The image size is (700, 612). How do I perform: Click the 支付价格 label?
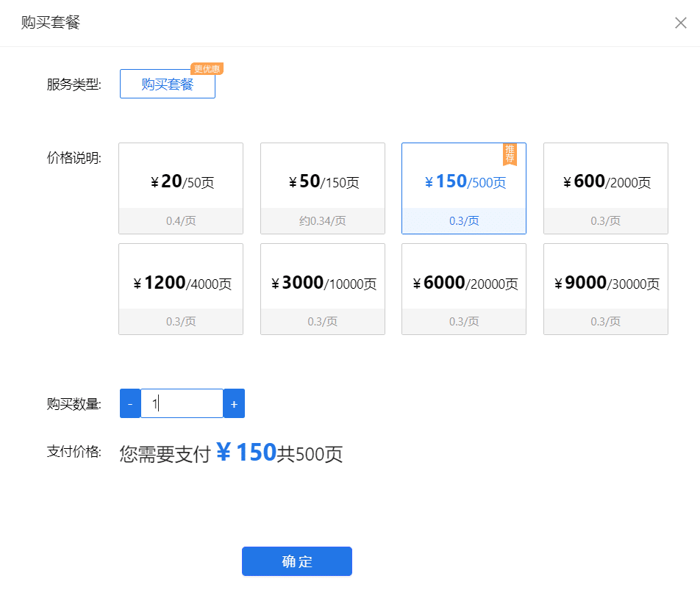click(x=75, y=453)
